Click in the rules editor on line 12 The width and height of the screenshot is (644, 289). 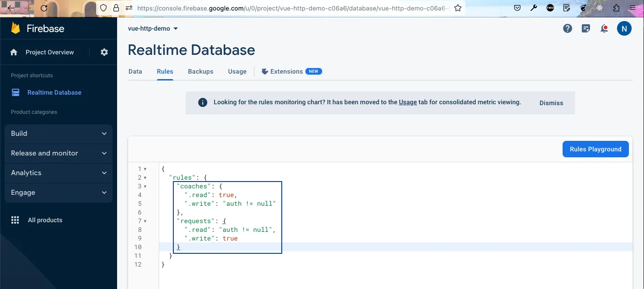396,264
